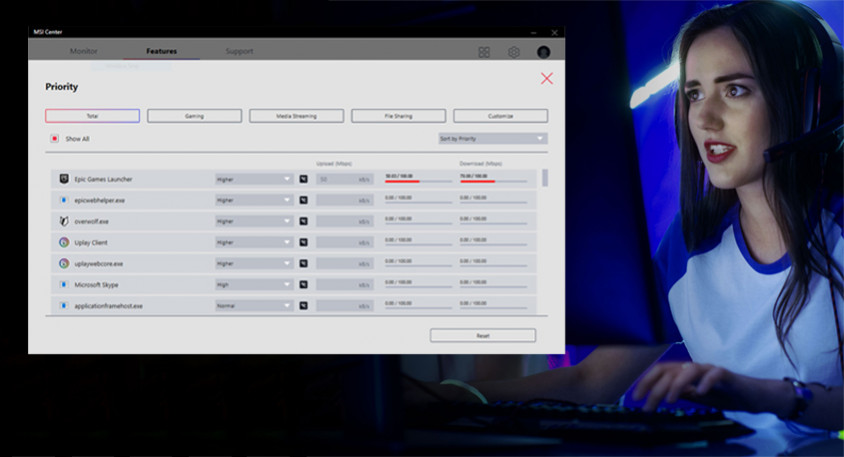Click the bandwidth limit field for Uplay Client

click(x=344, y=242)
